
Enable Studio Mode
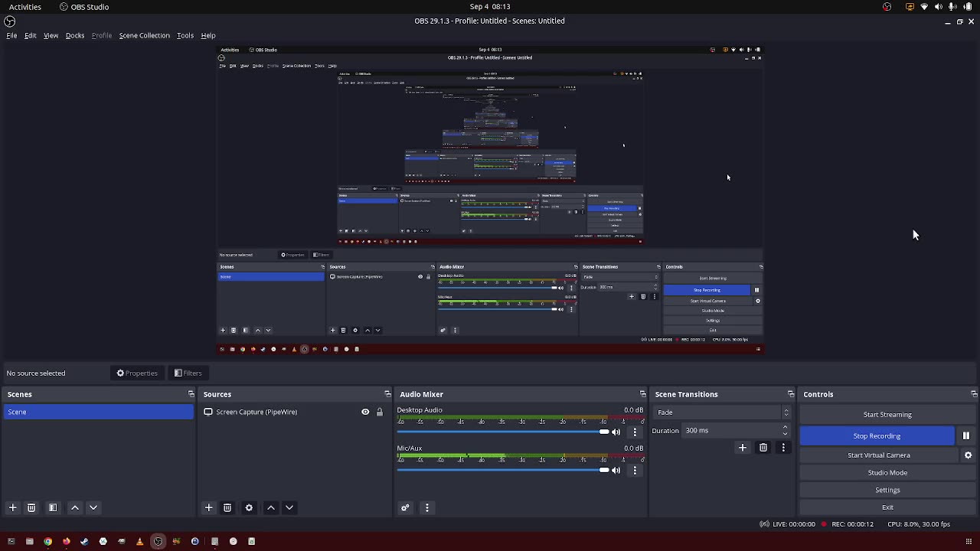coord(887,473)
